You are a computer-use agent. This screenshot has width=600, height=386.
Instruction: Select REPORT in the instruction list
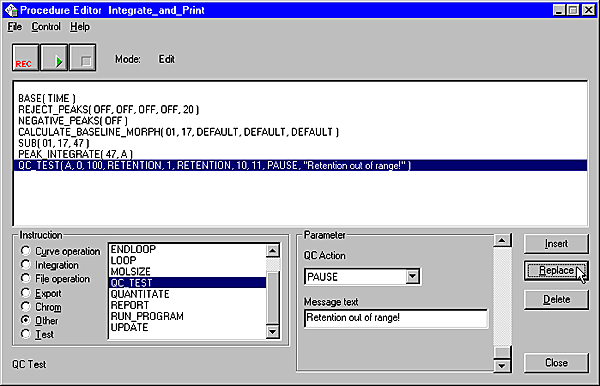click(x=188, y=305)
